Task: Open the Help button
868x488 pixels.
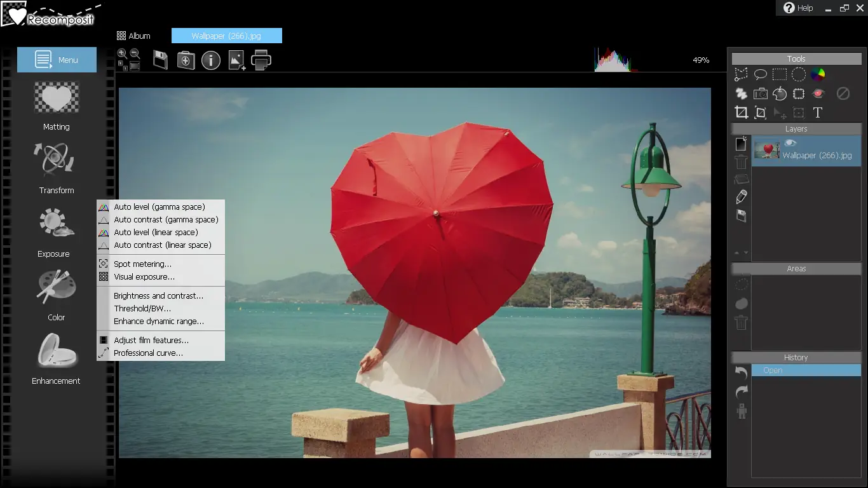Action: point(798,8)
